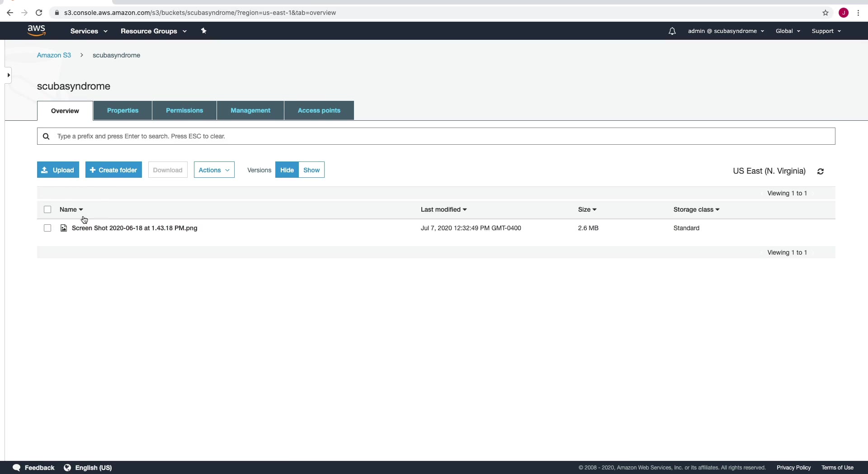Click the Create folder button
868x474 pixels.
pos(113,170)
